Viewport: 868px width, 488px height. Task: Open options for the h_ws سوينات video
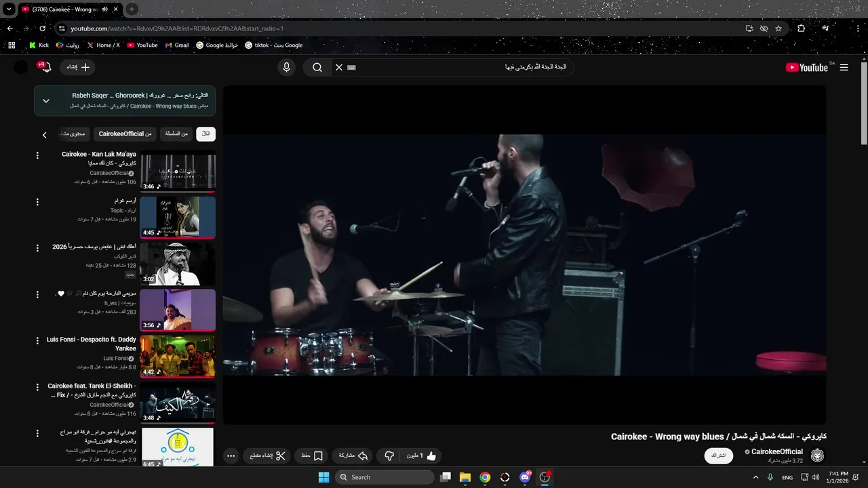(37, 295)
